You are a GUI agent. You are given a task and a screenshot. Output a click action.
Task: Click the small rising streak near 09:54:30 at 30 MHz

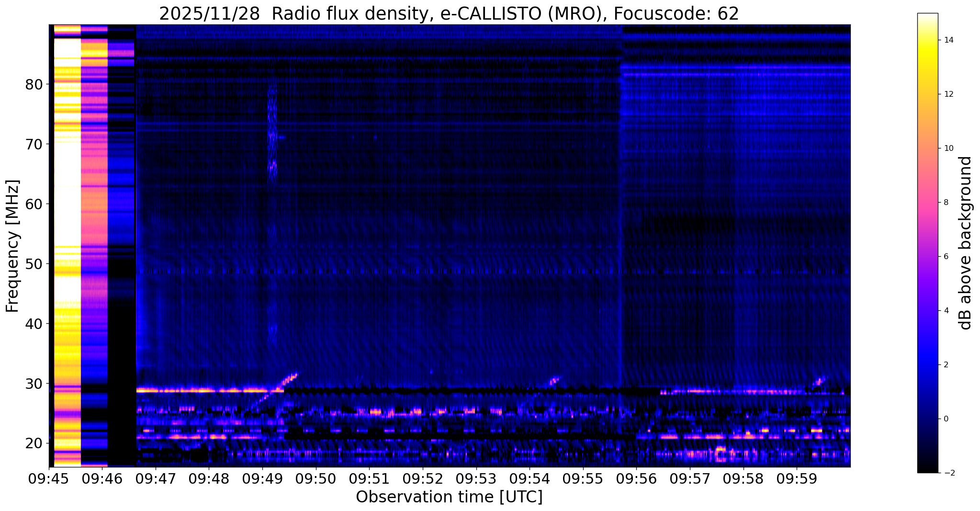[554, 381]
